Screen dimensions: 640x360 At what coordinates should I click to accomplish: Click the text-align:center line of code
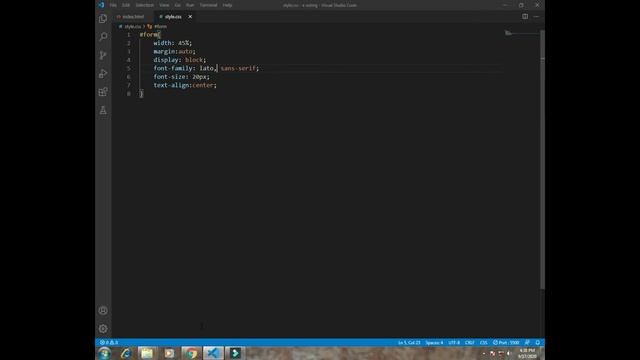(185, 85)
